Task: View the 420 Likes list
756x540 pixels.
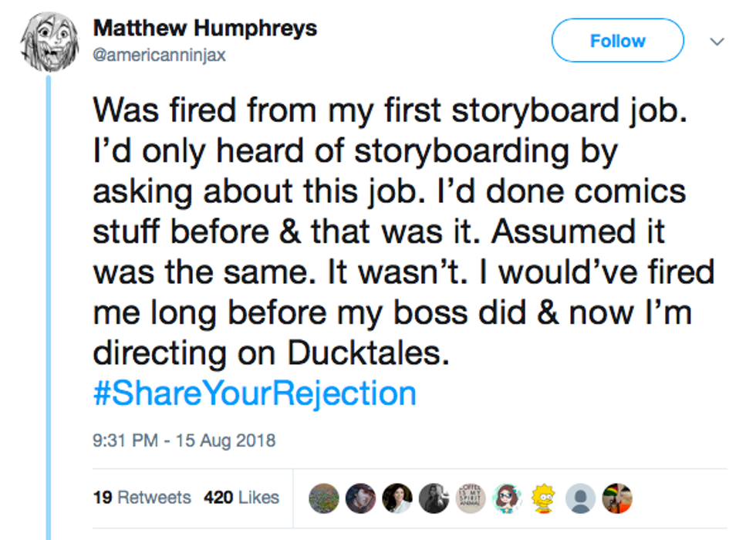Action: pyautogui.click(x=241, y=498)
